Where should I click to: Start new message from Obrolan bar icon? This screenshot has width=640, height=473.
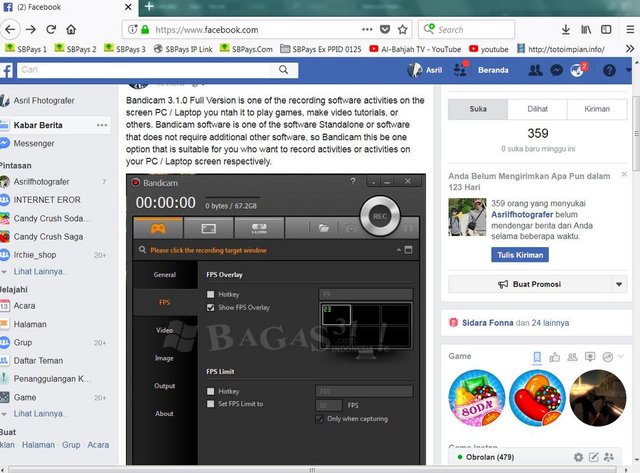[593, 457]
